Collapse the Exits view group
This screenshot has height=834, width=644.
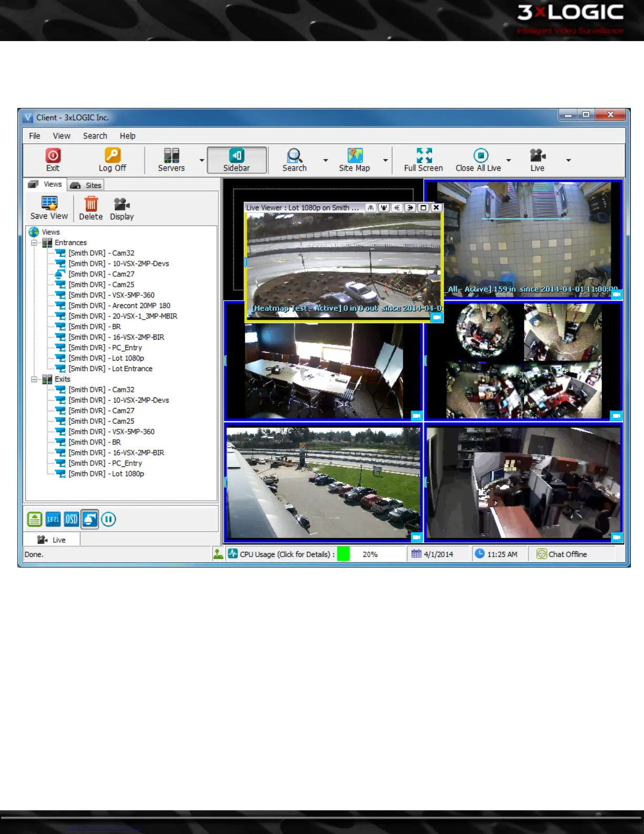pyautogui.click(x=34, y=379)
